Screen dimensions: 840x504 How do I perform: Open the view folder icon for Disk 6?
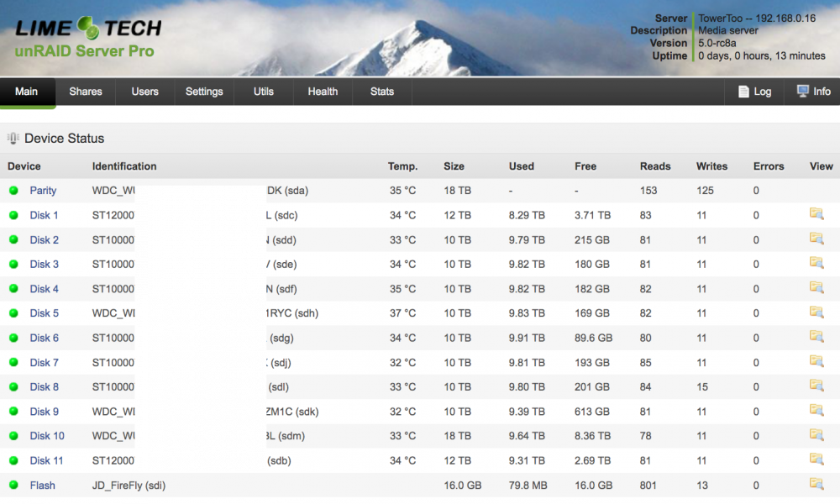(x=816, y=337)
